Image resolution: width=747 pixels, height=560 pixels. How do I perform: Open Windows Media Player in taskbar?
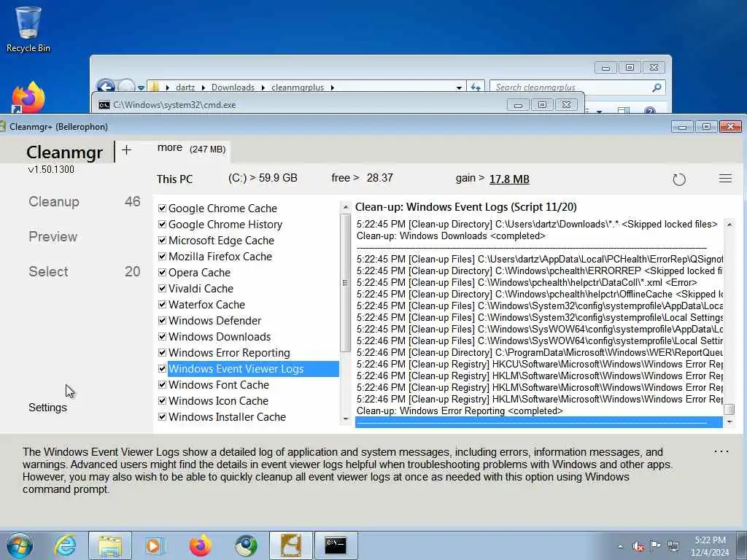point(154,545)
